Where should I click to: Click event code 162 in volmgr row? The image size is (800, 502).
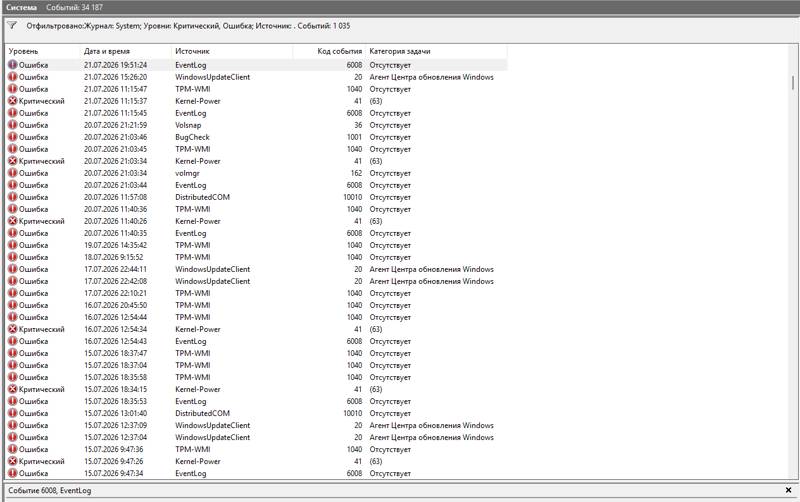tap(356, 173)
